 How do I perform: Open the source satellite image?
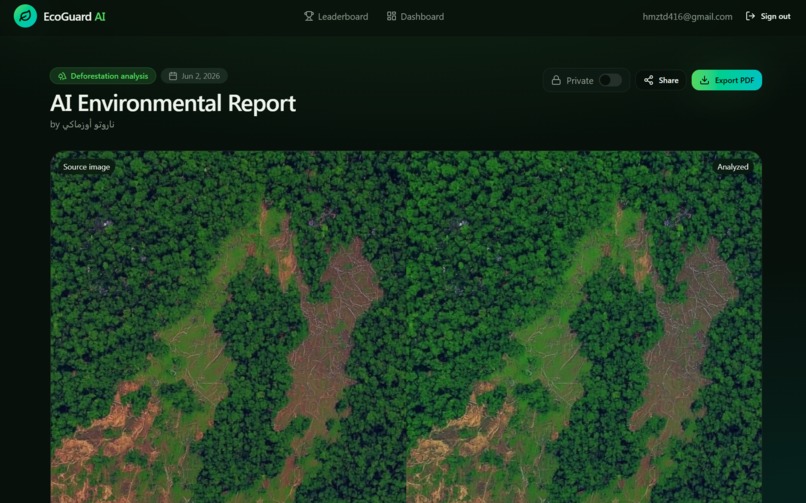point(228,327)
